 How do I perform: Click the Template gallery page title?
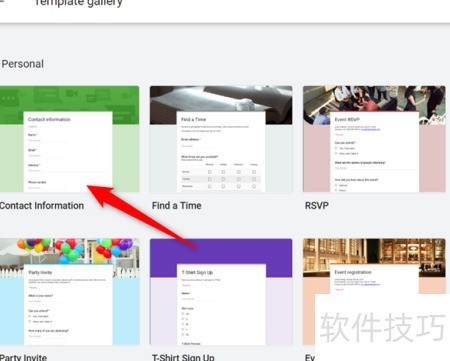click(79, 3)
